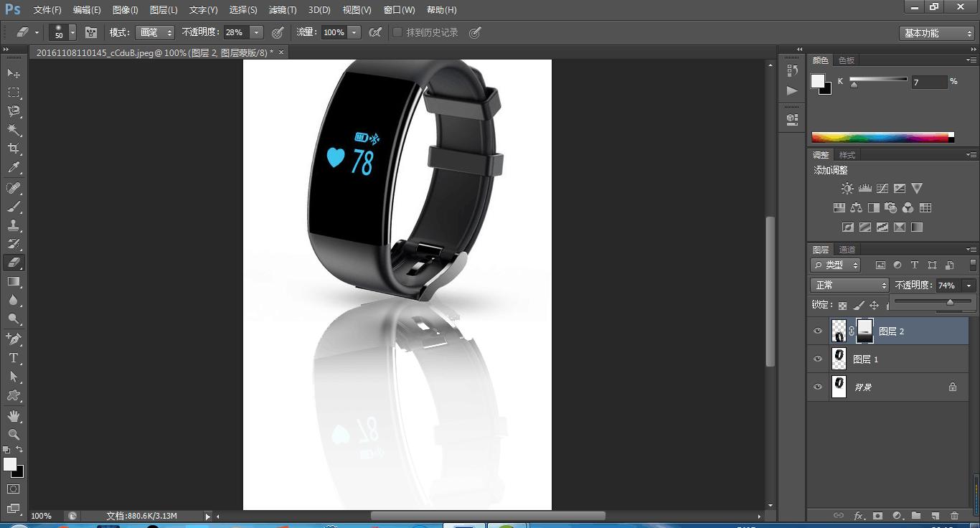
Task: Select the Magic Wand tool
Action: point(14,130)
